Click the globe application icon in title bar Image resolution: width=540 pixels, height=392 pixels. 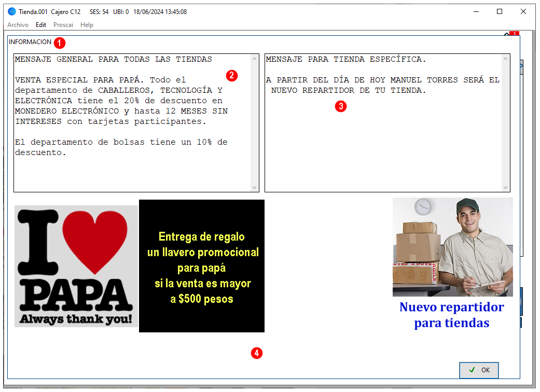pos(12,11)
